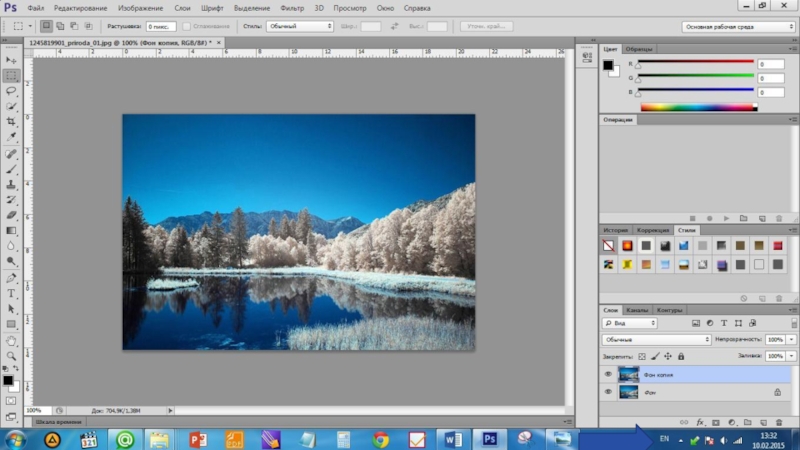Select the Move tool in the toolbox
Viewport: 800px width, 450px height.
click(11, 60)
